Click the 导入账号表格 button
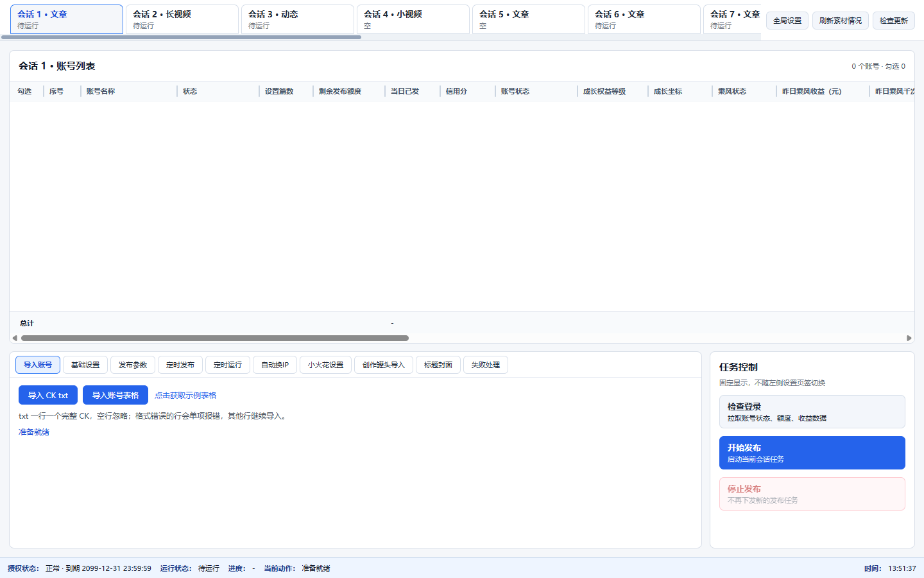Screen dimensions: 924x578 click(x=116, y=395)
